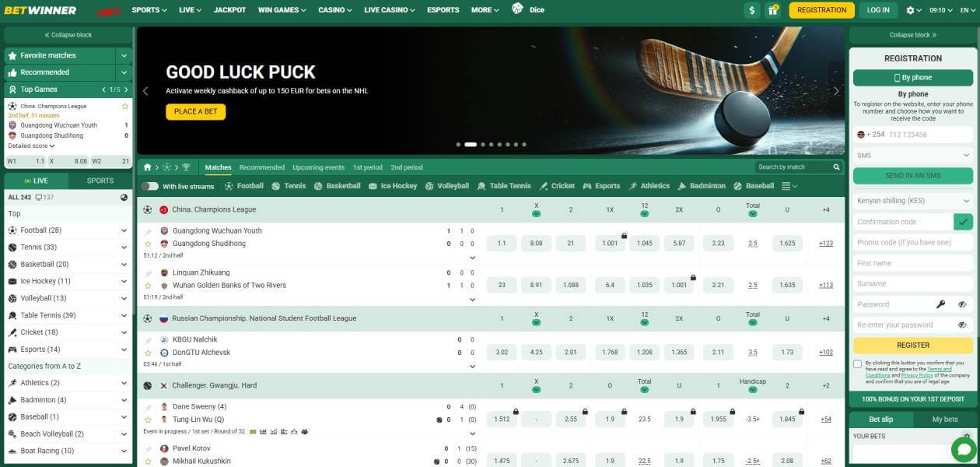The width and height of the screenshot is (980, 467).
Task: Open the dollar deposit icon in header
Action: (751, 10)
